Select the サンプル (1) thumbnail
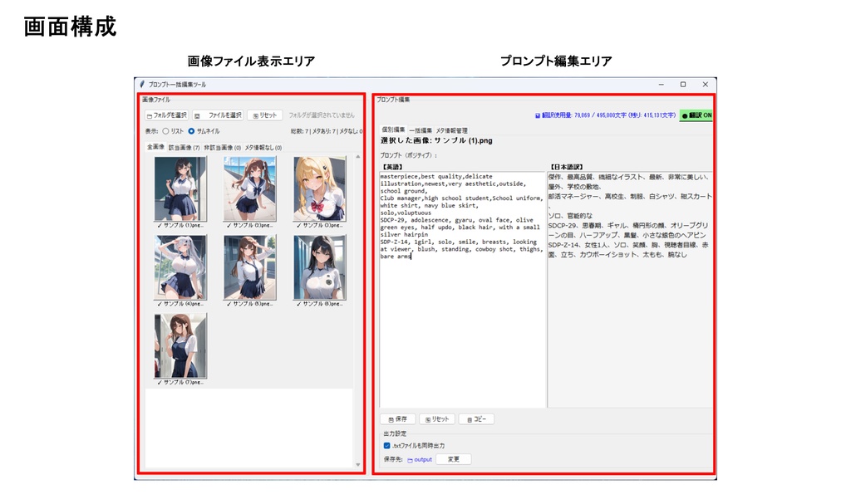The height and width of the screenshot is (504, 851). (x=180, y=188)
